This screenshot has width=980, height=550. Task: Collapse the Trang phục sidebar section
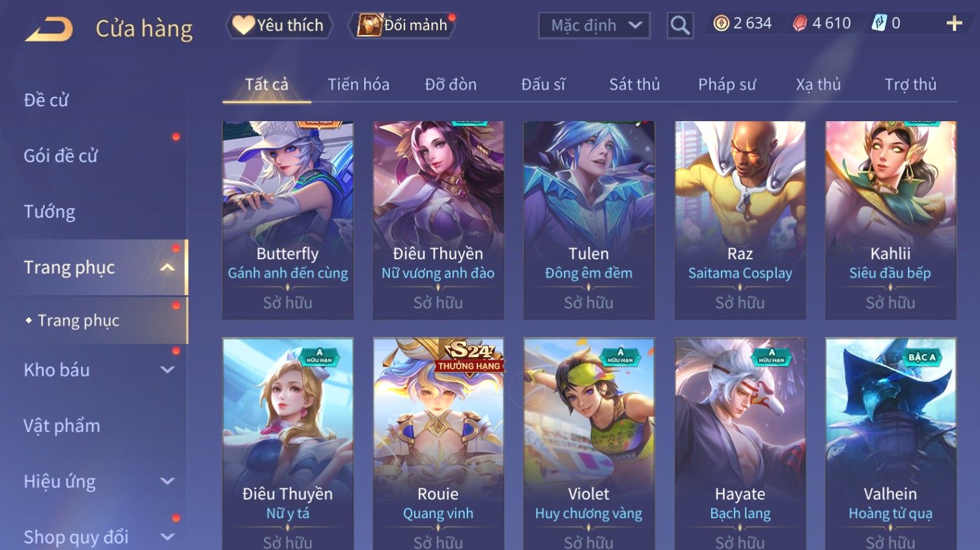(x=167, y=268)
